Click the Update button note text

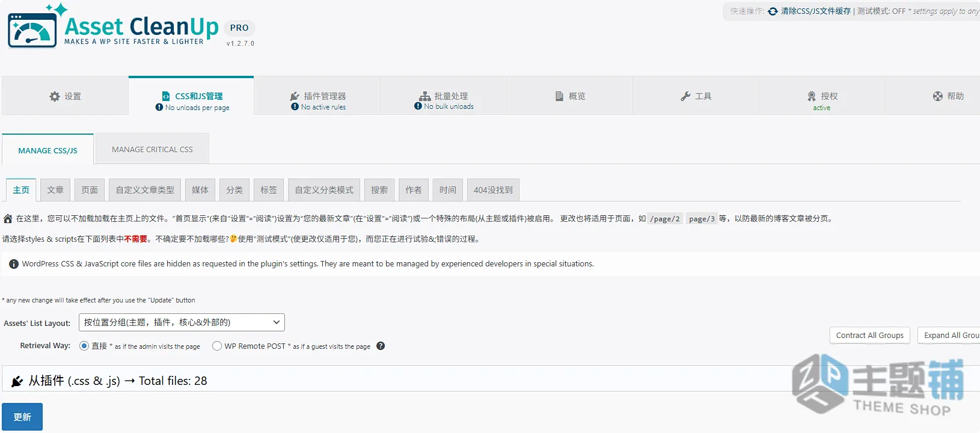click(99, 300)
